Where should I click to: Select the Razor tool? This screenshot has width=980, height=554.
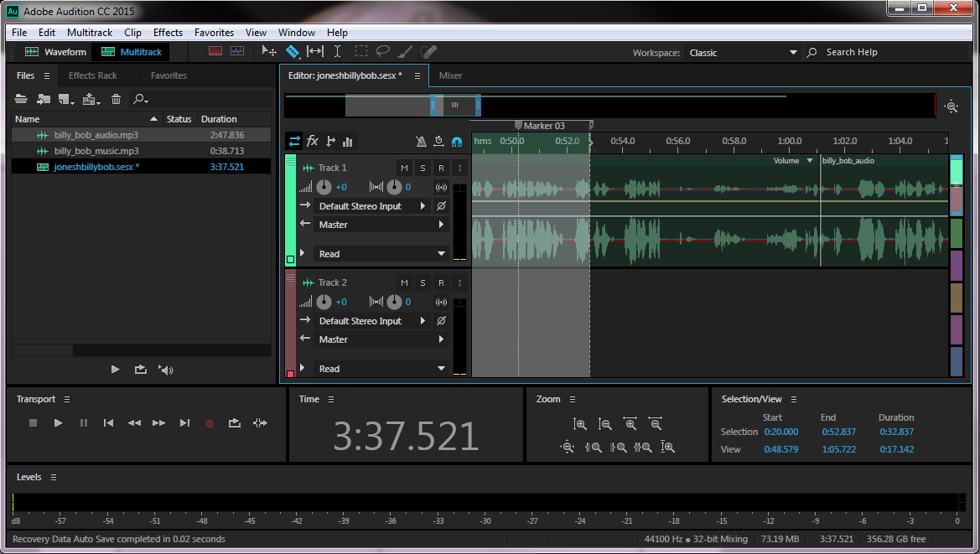pos(292,51)
